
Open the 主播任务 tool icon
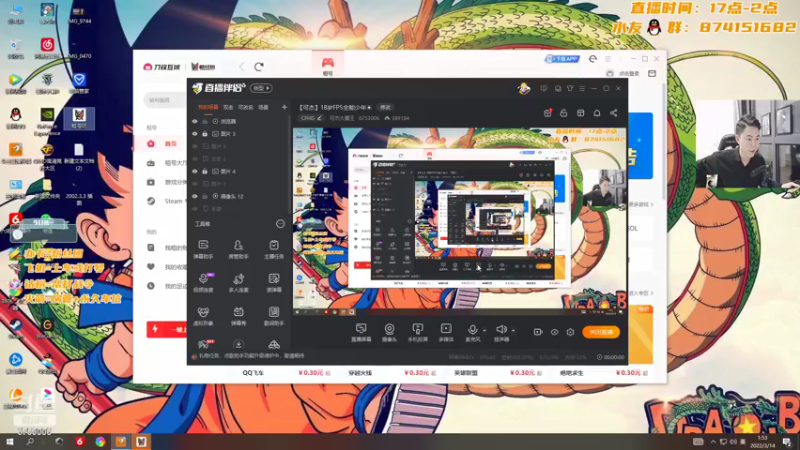[x=274, y=245]
